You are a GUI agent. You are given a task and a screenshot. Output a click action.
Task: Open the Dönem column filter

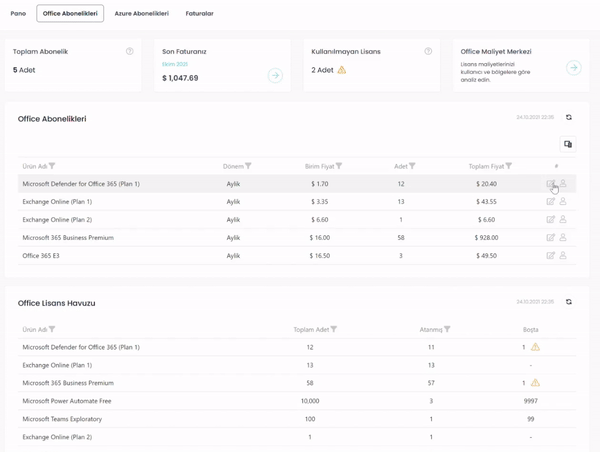pyautogui.click(x=248, y=166)
